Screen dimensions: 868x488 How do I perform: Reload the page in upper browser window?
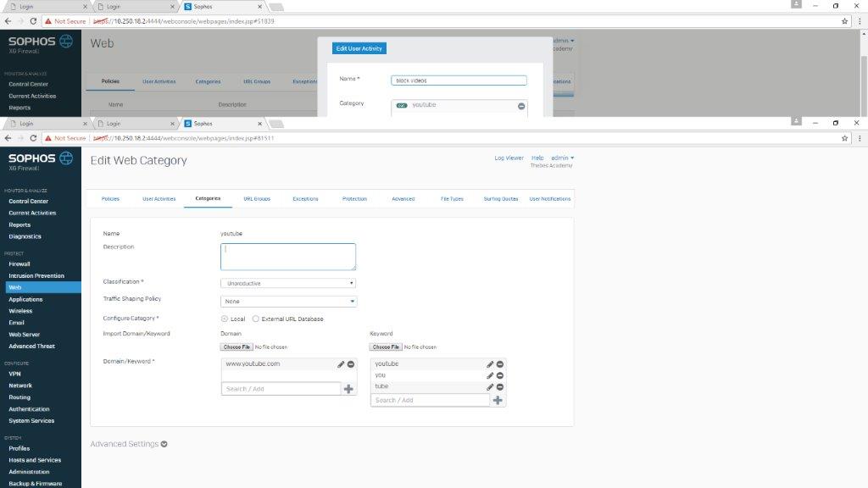click(33, 21)
